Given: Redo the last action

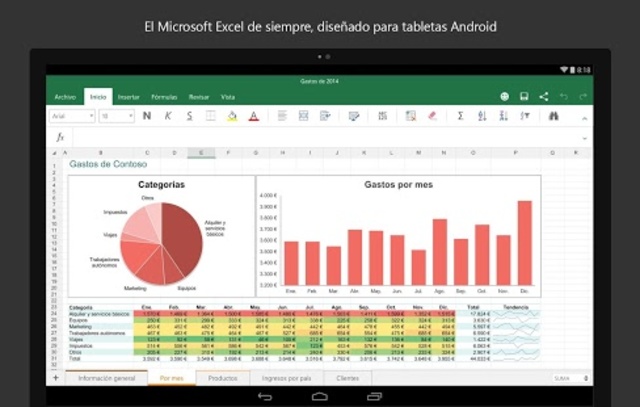Looking at the screenshot, I should point(583,96).
